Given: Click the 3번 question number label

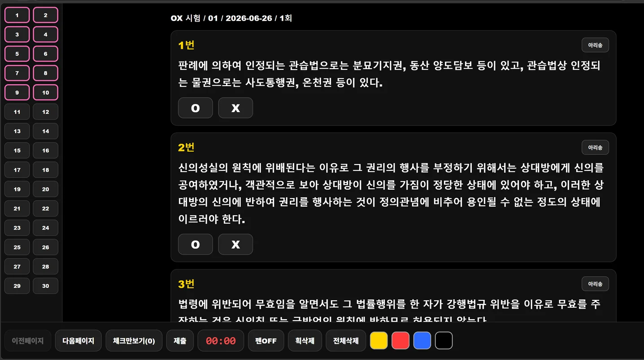Looking at the screenshot, I should [x=186, y=284].
